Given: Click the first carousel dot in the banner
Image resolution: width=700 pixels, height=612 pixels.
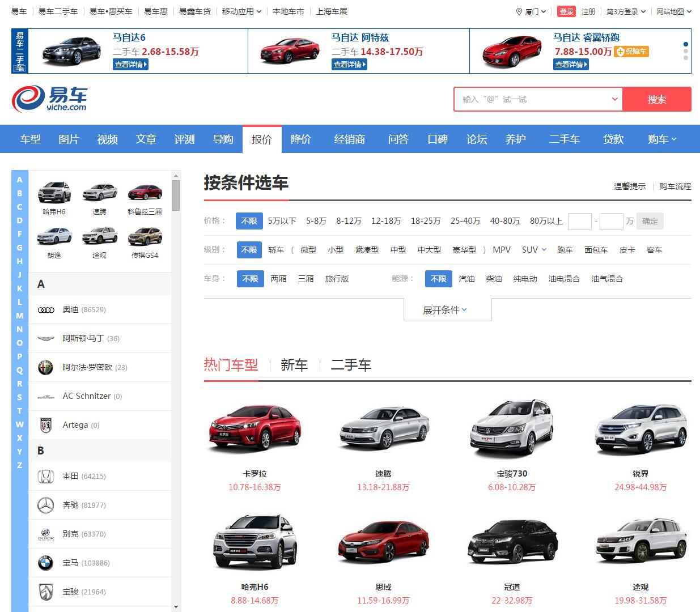Looking at the screenshot, I should pyautogui.click(x=686, y=44).
